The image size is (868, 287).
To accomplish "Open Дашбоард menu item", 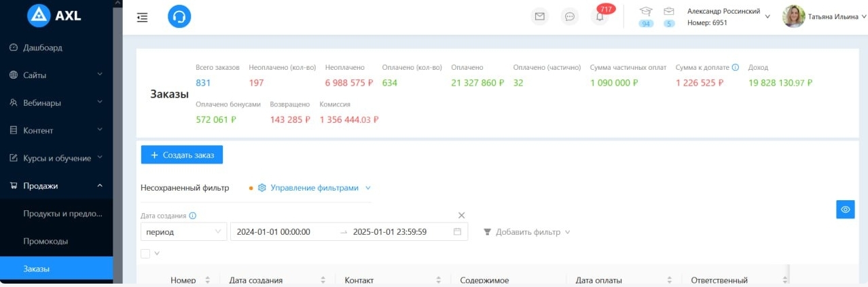I will 56,47.
